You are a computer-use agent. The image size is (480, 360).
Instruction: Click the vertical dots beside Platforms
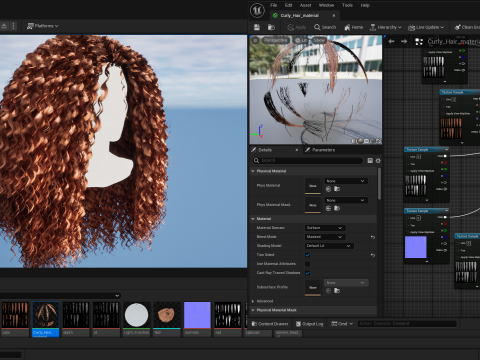click(x=13, y=26)
